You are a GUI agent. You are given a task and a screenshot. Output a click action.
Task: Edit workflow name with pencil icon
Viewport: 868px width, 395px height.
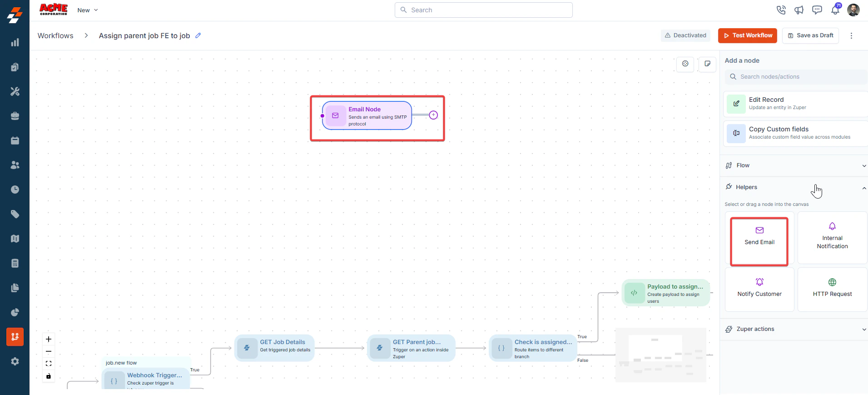pyautogui.click(x=198, y=35)
